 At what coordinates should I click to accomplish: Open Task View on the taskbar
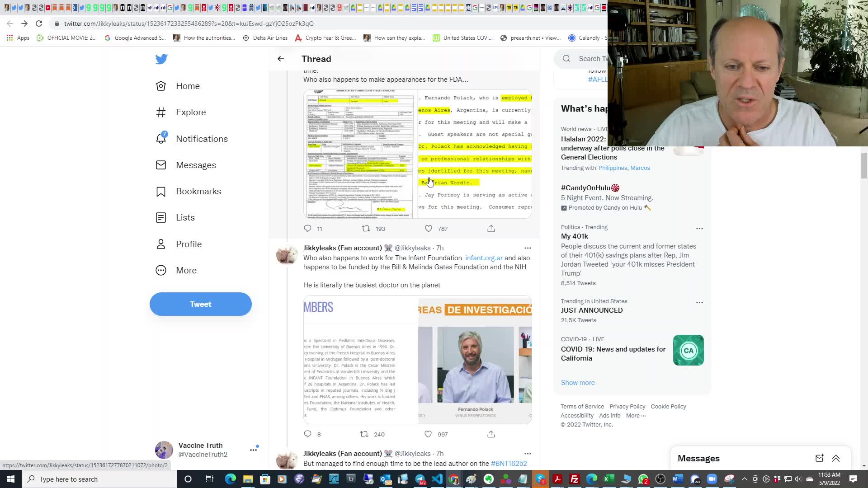pyautogui.click(x=209, y=479)
